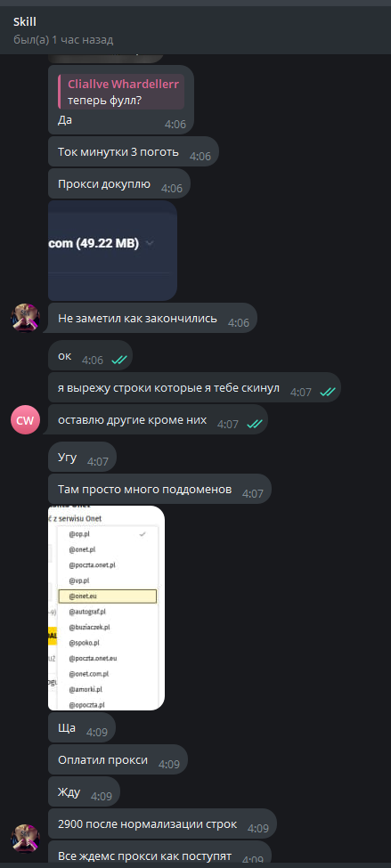This screenshot has height=868, width=391.
Task: Select the message "Там просто много поддоменов"
Action: 159,489
